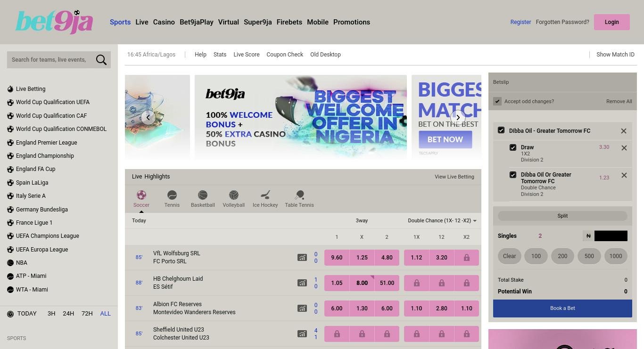
Task: Open View Live Betting link
Action: [x=454, y=177]
